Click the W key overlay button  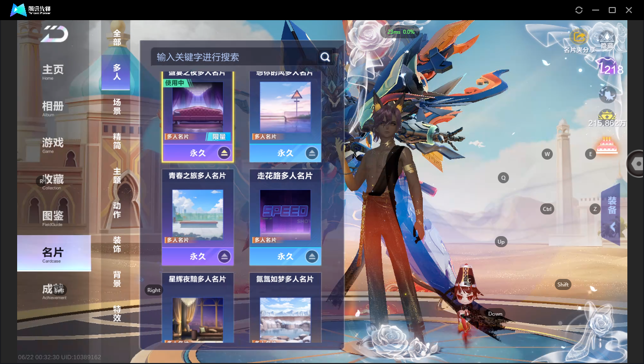pyautogui.click(x=547, y=154)
